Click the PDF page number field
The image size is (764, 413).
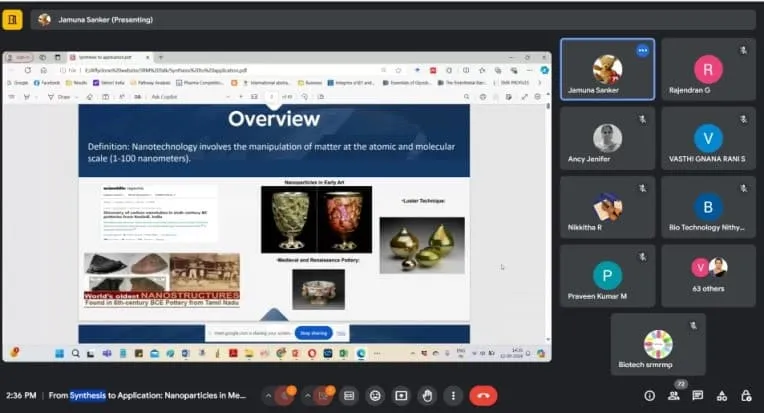[272, 97]
